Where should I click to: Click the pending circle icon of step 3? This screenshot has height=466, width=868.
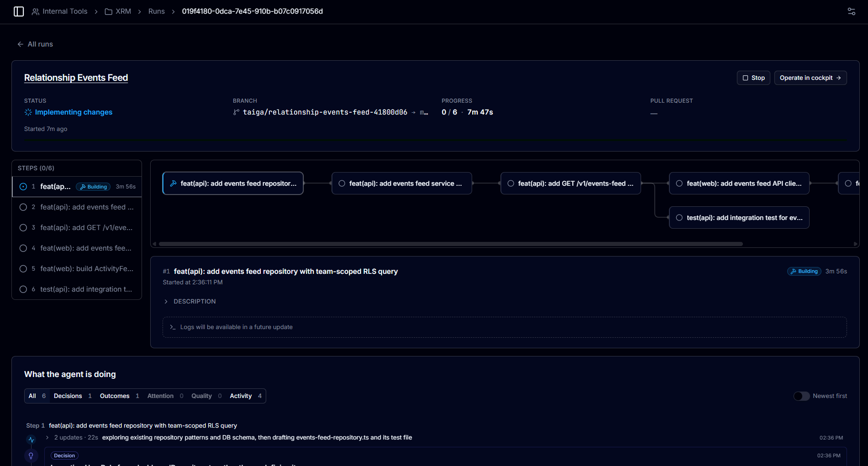(23, 228)
